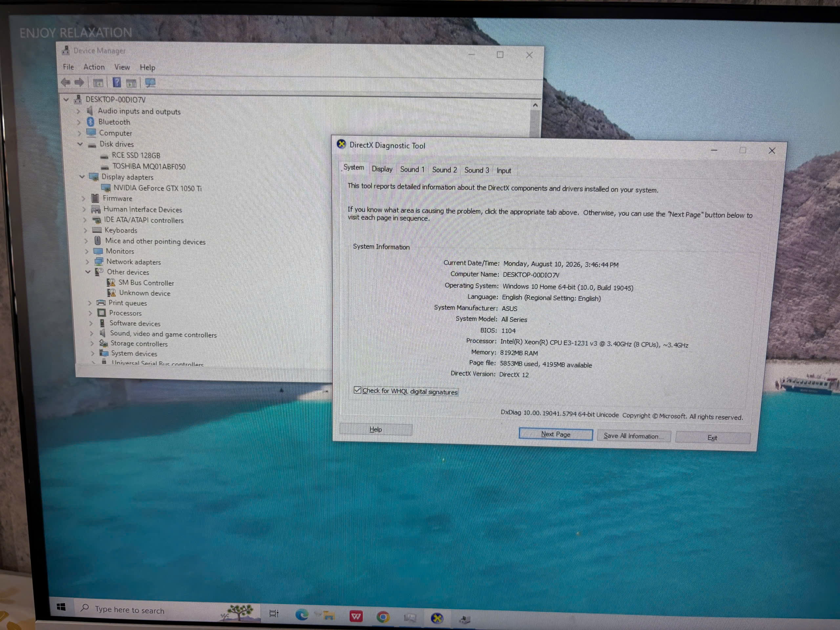Click Save All Information button
This screenshot has height=630, width=840.
coord(634,436)
